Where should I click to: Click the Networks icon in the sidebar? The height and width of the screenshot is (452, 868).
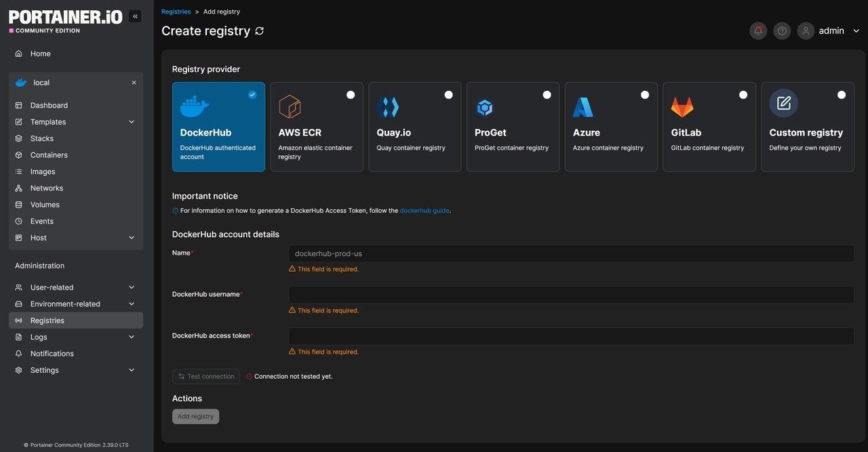(x=18, y=188)
